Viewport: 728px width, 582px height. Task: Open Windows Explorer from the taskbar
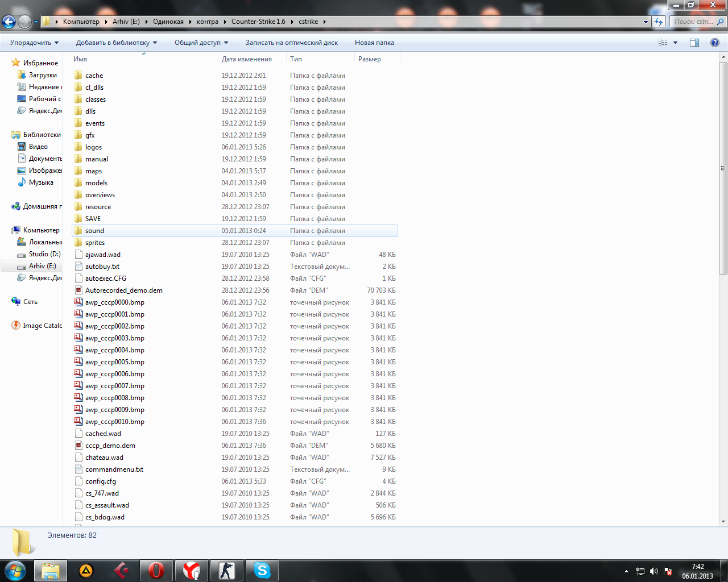point(51,571)
